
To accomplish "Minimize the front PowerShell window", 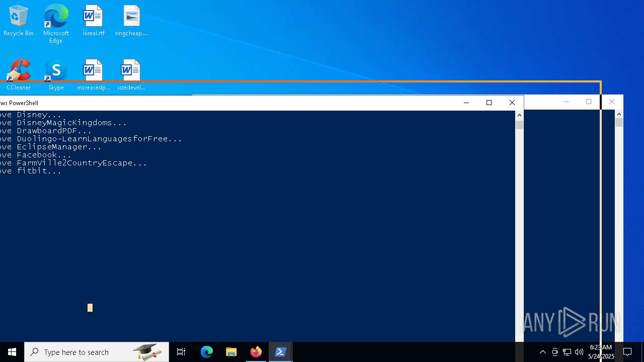I will (466, 103).
